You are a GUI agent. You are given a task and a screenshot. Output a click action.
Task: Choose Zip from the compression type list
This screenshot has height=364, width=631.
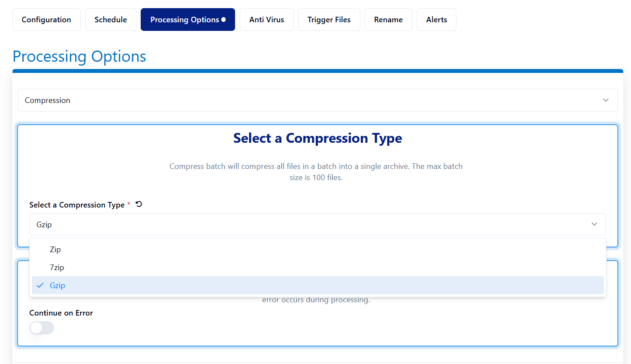tap(55, 250)
